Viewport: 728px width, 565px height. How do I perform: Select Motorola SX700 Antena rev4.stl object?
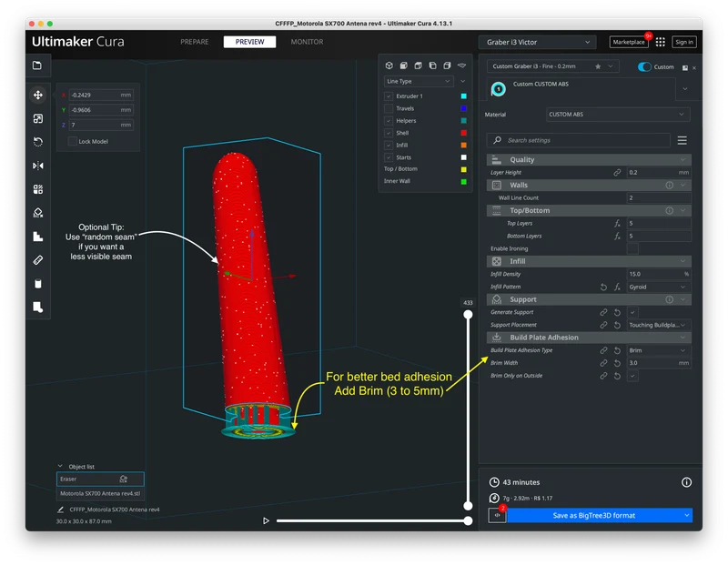(x=100, y=493)
